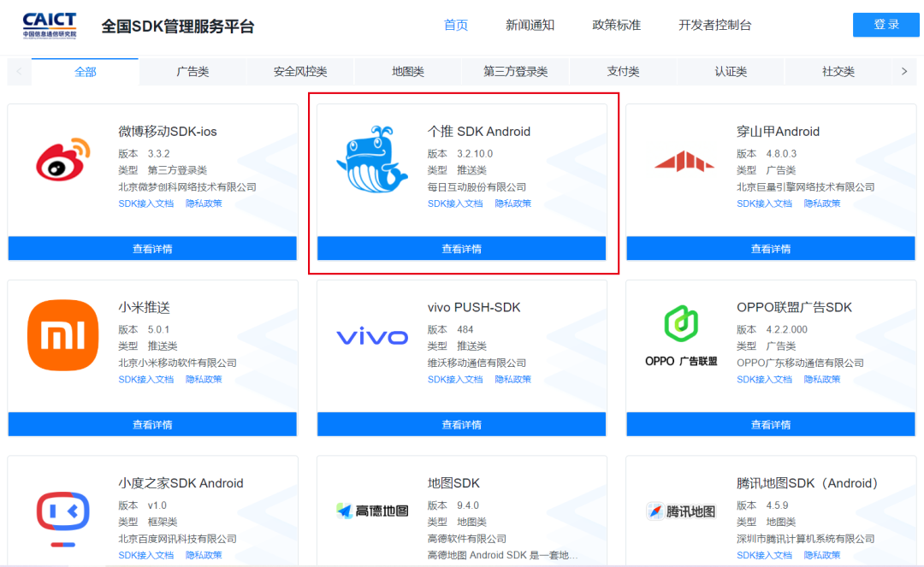Click the tab bar left arrow

pos(19,71)
